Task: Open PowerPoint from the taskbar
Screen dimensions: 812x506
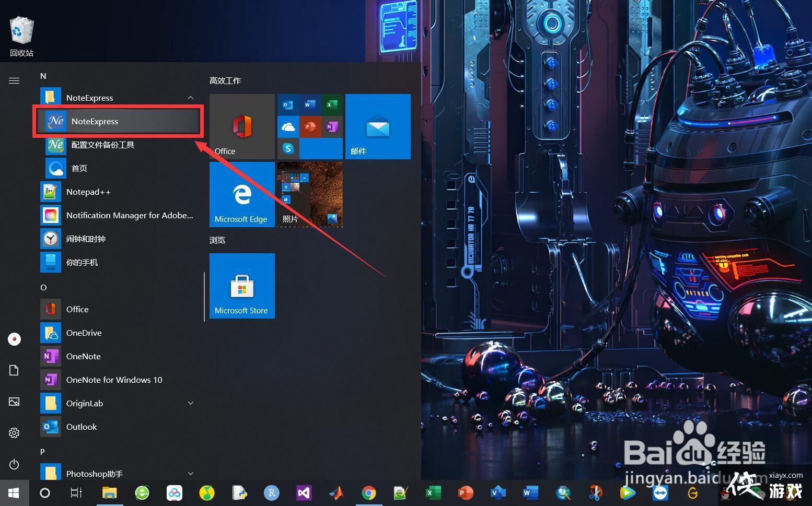Action: click(x=466, y=493)
